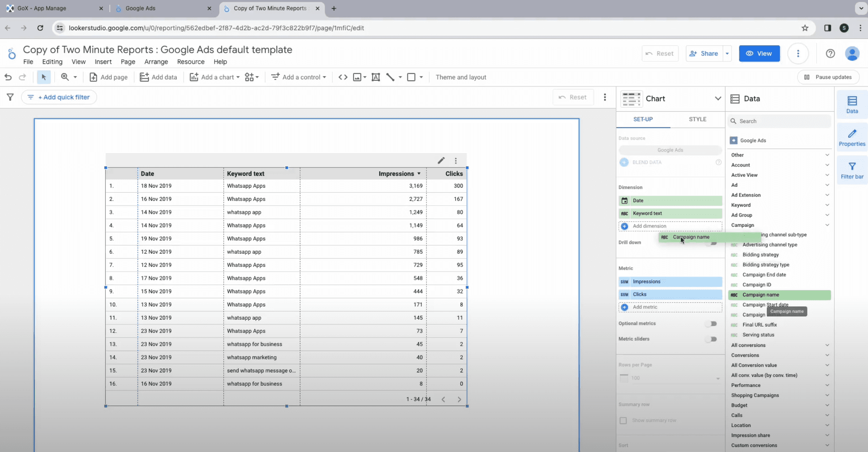The width and height of the screenshot is (868, 452).
Task: Click the filter funnel icon
Action: (10, 97)
